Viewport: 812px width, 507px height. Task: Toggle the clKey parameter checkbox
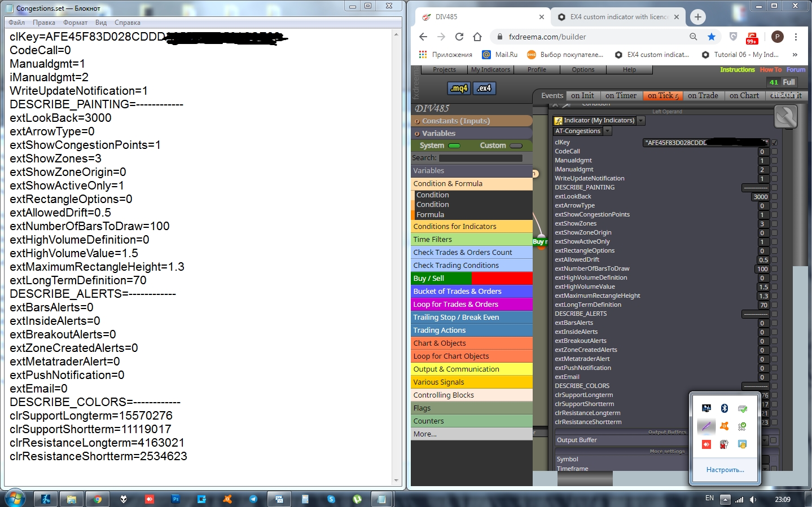point(774,143)
